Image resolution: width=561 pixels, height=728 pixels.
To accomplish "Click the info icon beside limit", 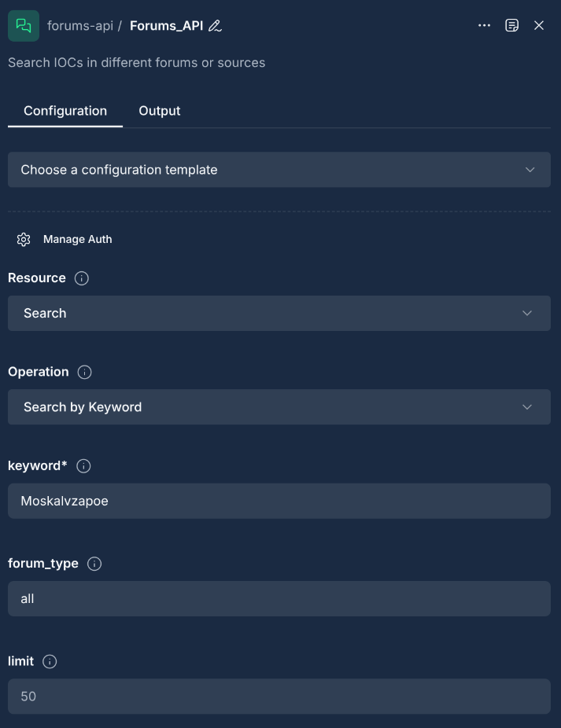I will [x=50, y=662].
